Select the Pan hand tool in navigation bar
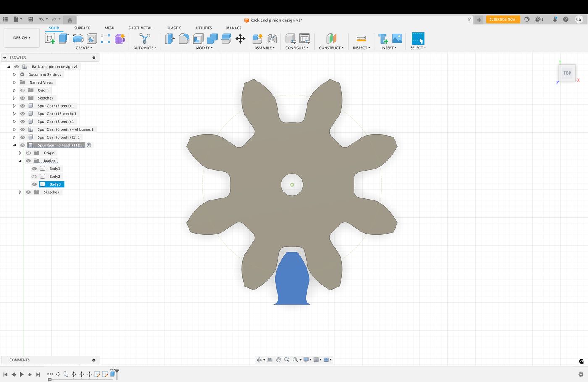 (x=278, y=360)
